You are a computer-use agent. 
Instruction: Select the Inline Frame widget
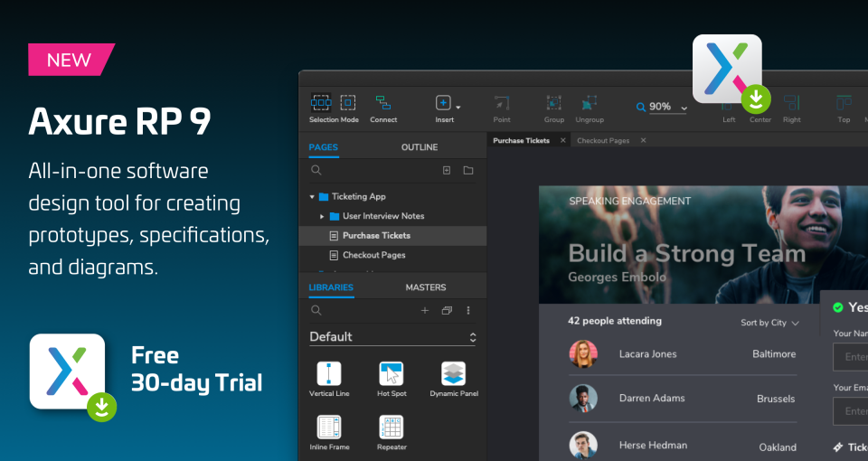tap(329, 433)
